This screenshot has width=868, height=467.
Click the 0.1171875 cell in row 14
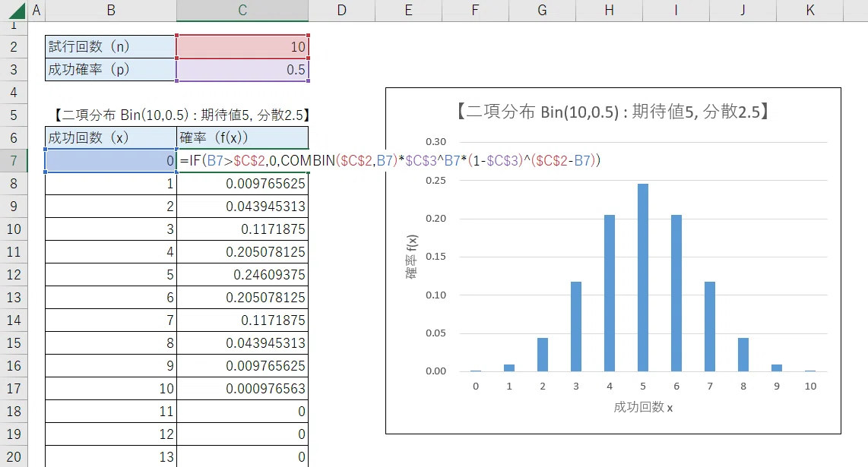(x=242, y=320)
